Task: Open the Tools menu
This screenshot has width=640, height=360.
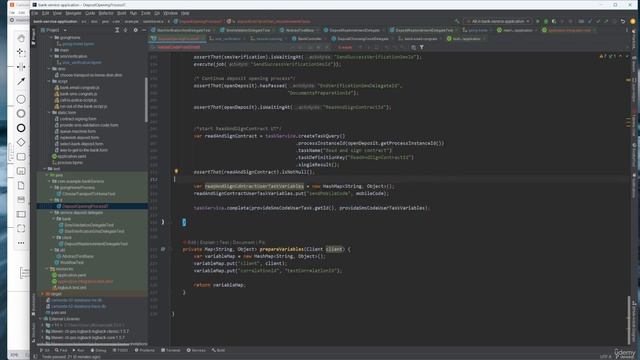Action: [x=146, y=13]
